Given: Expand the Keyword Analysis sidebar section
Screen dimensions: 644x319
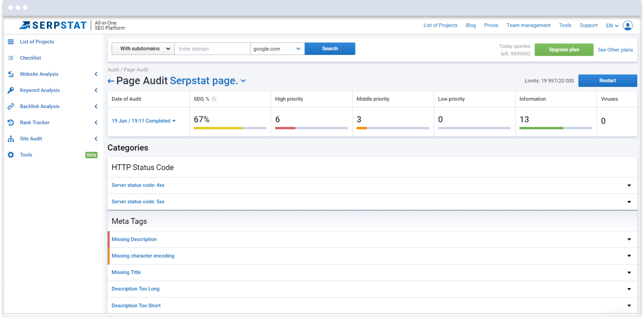Looking at the screenshot, I should [96, 90].
